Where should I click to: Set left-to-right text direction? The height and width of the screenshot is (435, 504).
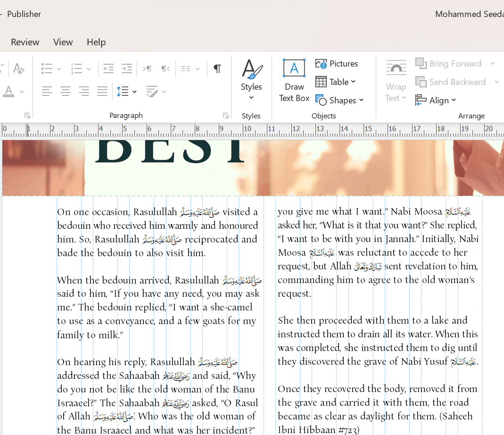pos(147,68)
